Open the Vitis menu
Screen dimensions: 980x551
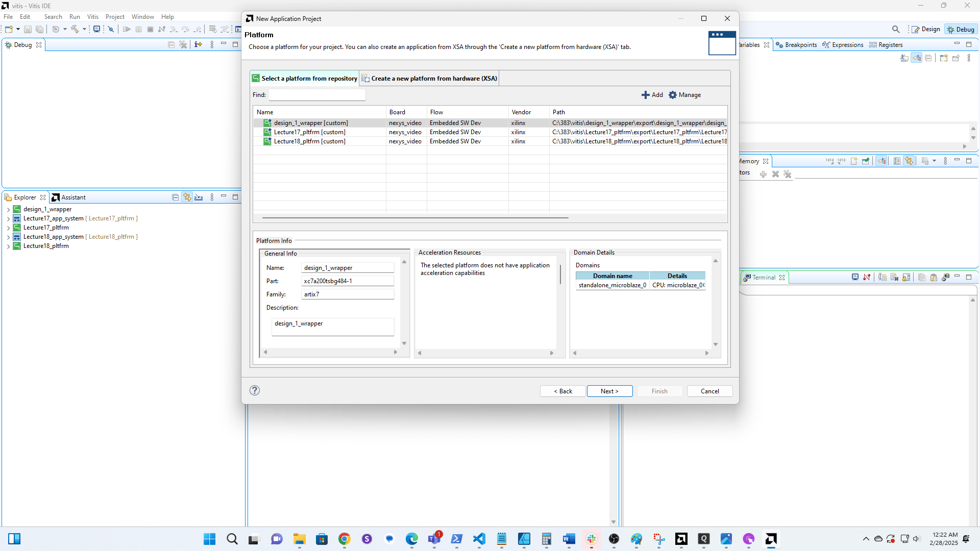point(92,17)
